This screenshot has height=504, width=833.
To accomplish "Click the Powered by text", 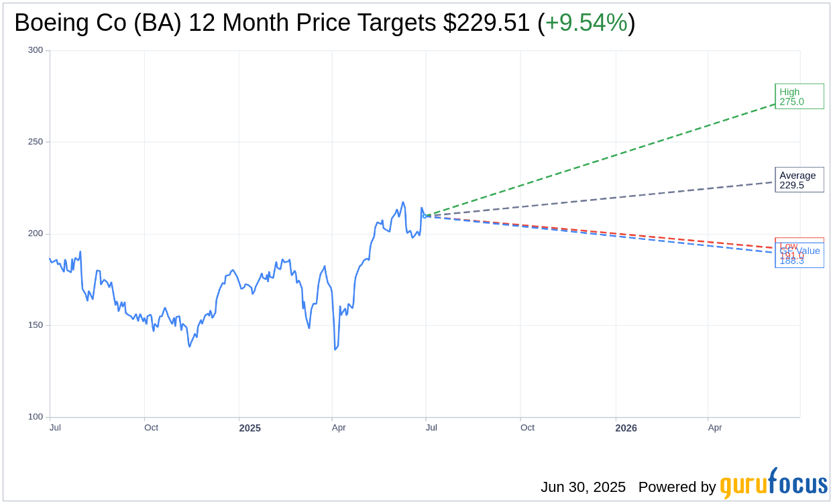I will (677, 487).
